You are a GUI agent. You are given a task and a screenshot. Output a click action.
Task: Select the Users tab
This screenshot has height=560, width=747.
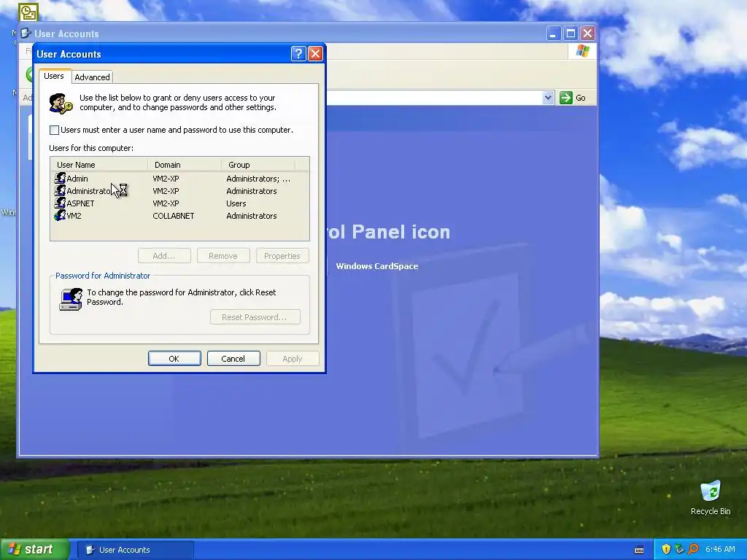click(x=54, y=76)
